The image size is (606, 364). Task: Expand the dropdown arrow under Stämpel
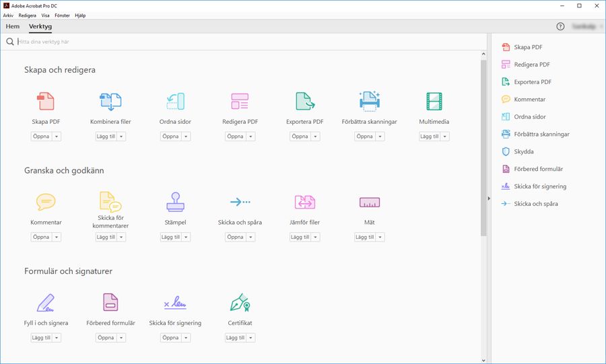pos(186,237)
